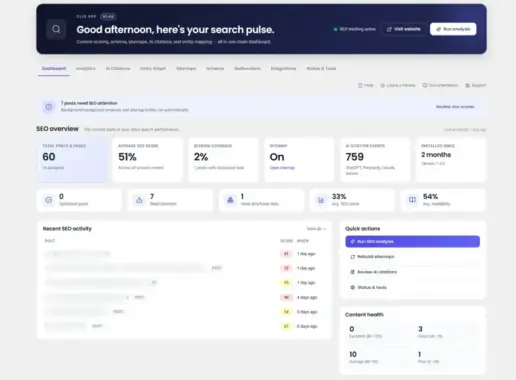Click the Visit website button
516x380 pixels.
pos(404,29)
